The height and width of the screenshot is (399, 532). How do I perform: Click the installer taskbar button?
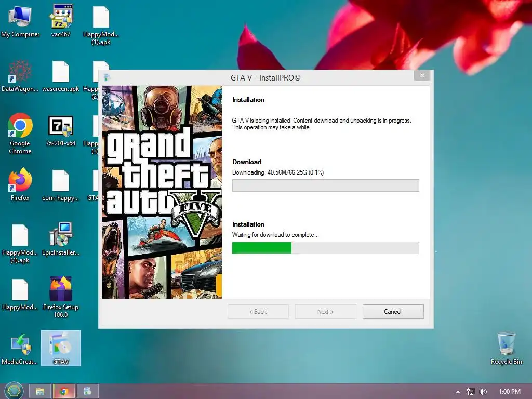(87, 392)
